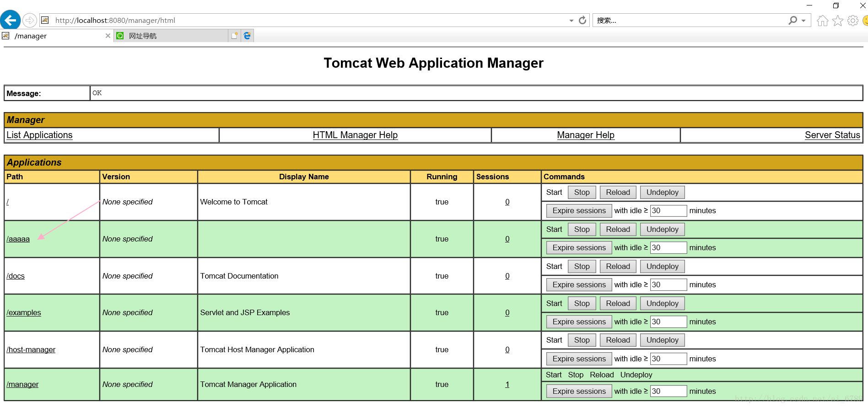Click the page favicon in address bar
Image resolution: width=868 pixels, height=408 pixels.
tap(45, 20)
